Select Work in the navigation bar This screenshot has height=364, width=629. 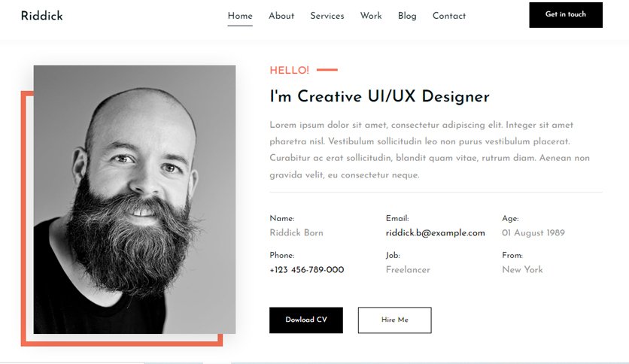(371, 16)
